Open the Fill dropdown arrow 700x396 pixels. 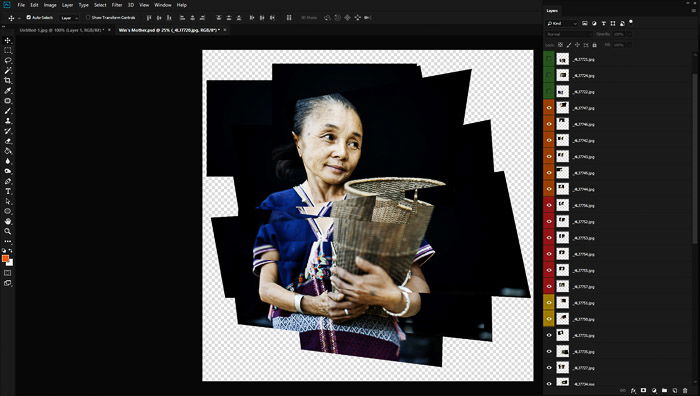coord(629,45)
